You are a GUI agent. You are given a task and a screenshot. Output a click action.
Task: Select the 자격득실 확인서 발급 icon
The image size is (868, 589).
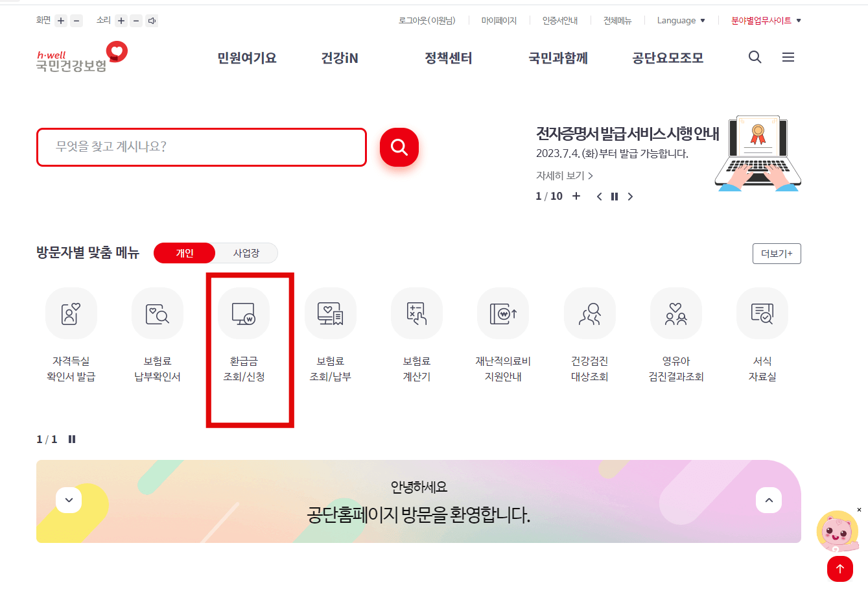[x=71, y=313]
